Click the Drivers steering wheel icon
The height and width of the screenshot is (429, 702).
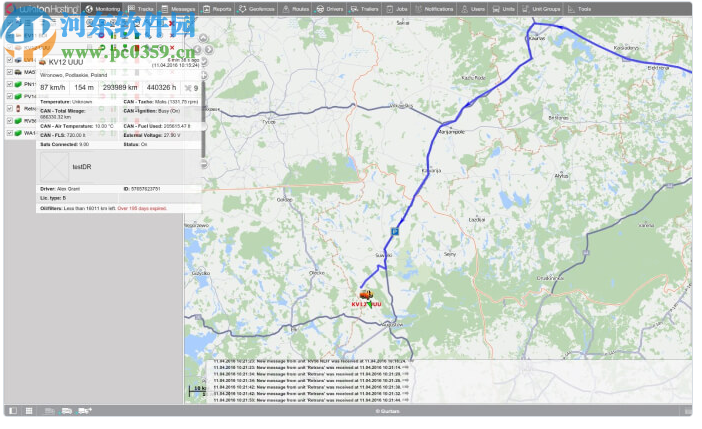coord(320,9)
